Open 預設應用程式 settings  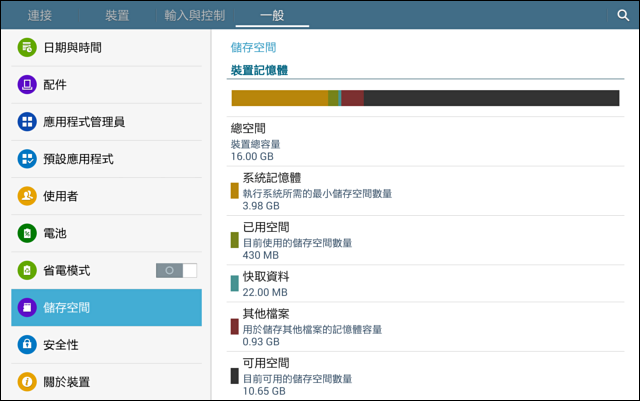click(107, 159)
